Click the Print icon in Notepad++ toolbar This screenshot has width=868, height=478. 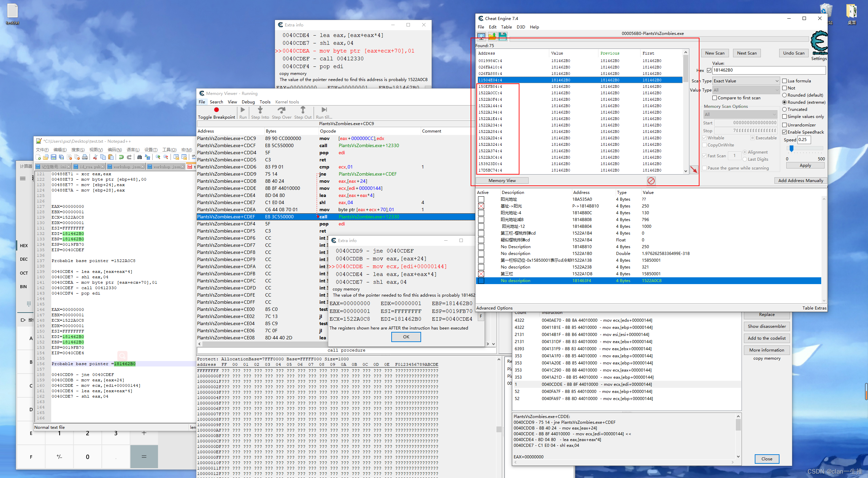click(x=85, y=157)
